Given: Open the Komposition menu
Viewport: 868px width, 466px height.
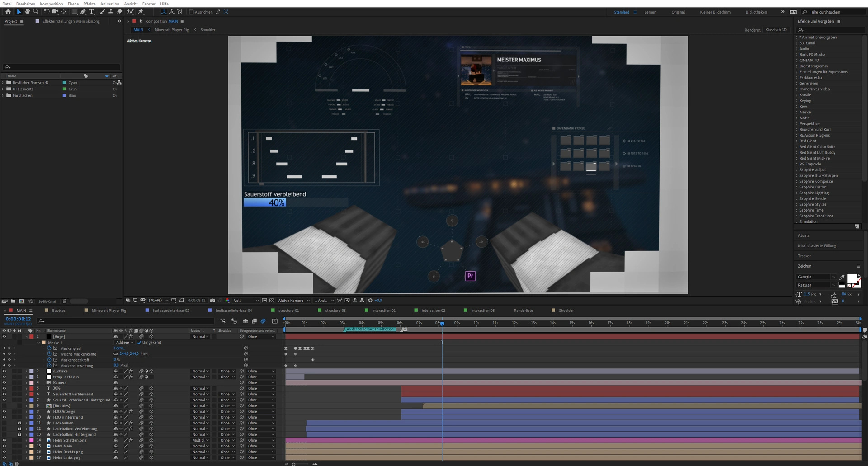Looking at the screenshot, I should pos(51,4).
